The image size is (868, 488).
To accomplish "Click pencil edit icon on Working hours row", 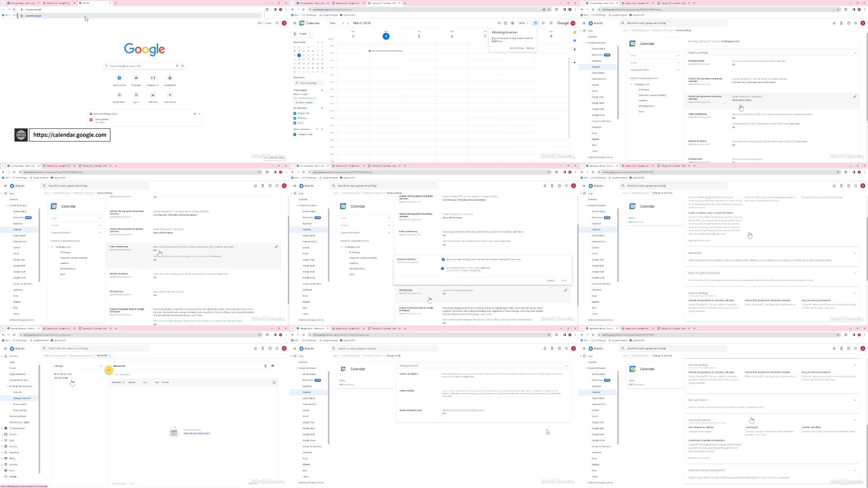I will pos(566,290).
